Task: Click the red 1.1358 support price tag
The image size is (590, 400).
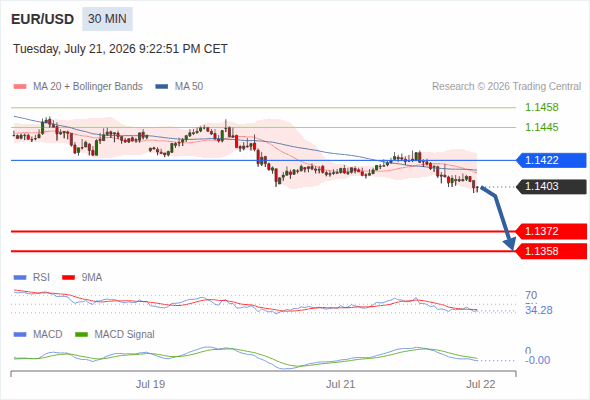Action: click(551, 251)
